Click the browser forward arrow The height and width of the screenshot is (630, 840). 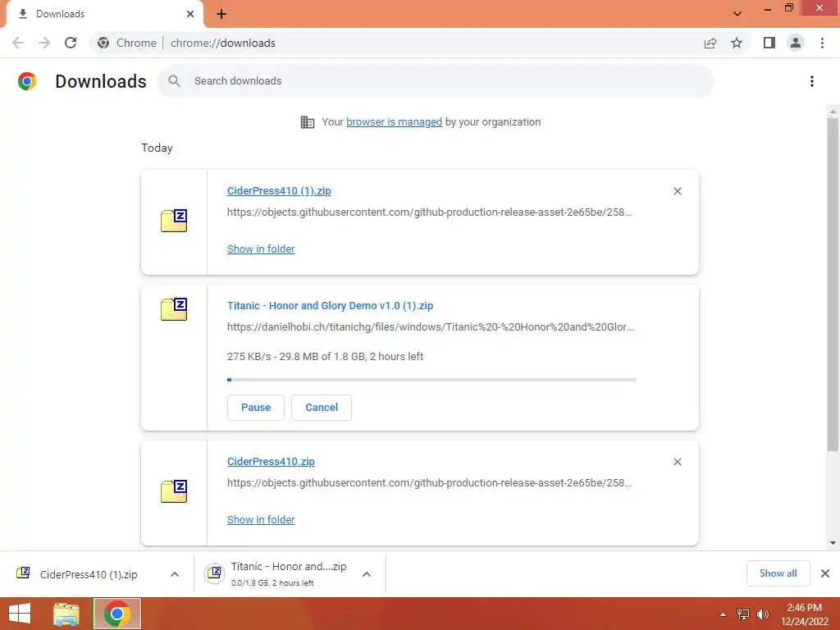click(44, 43)
